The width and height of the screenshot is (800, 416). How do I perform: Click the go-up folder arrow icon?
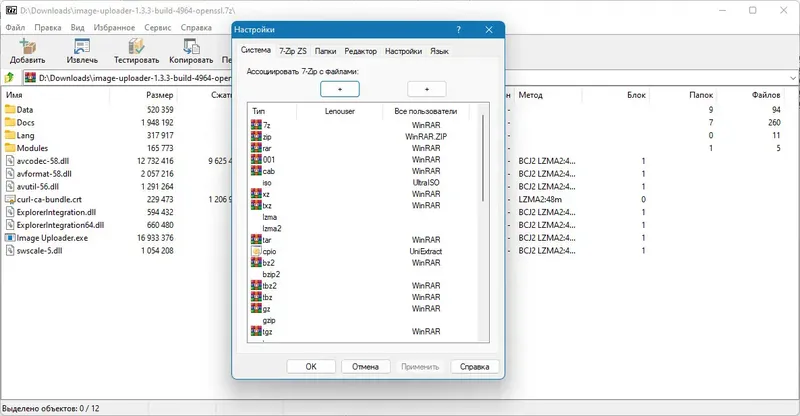pos(9,78)
